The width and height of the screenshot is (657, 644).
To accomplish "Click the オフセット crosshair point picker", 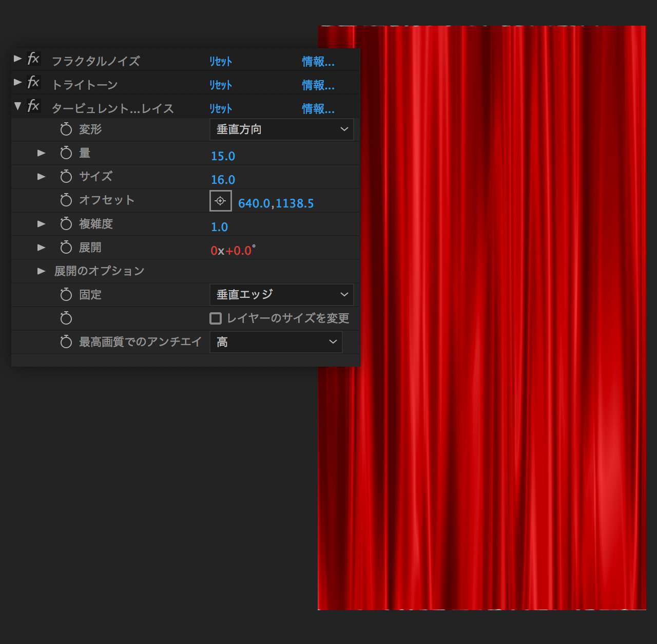I will 221,201.
